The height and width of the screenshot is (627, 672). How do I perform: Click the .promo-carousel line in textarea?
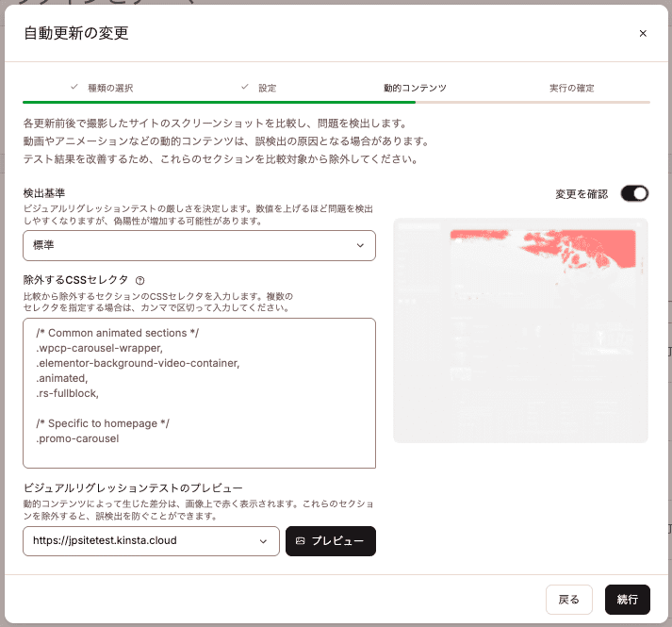pos(77,438)
